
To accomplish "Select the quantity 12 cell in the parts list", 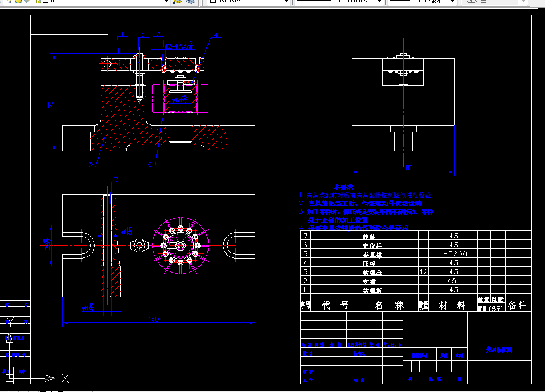I will (x=423, y=272).
